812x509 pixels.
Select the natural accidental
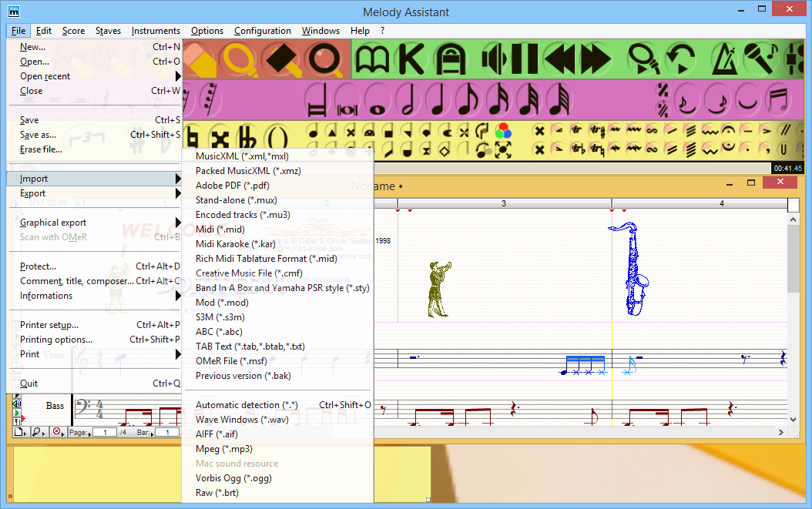click(193, 139)
